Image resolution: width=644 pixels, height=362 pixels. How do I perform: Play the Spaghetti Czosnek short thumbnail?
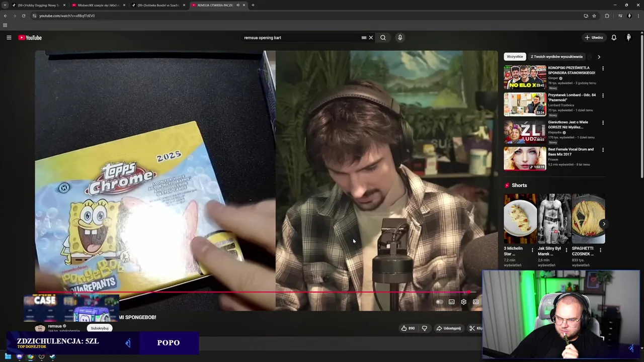[x=588, y=219]
